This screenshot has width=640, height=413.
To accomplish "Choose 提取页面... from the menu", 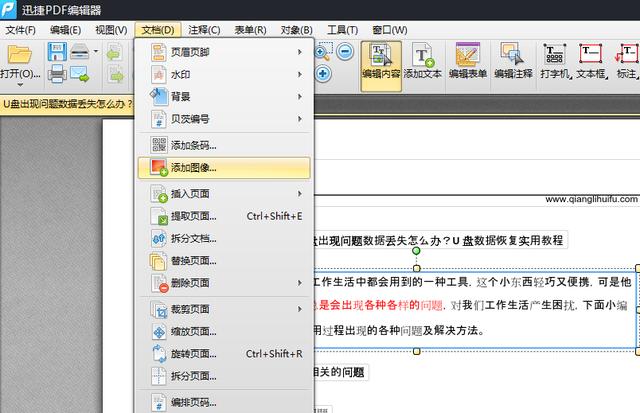I will coord(224,216).
